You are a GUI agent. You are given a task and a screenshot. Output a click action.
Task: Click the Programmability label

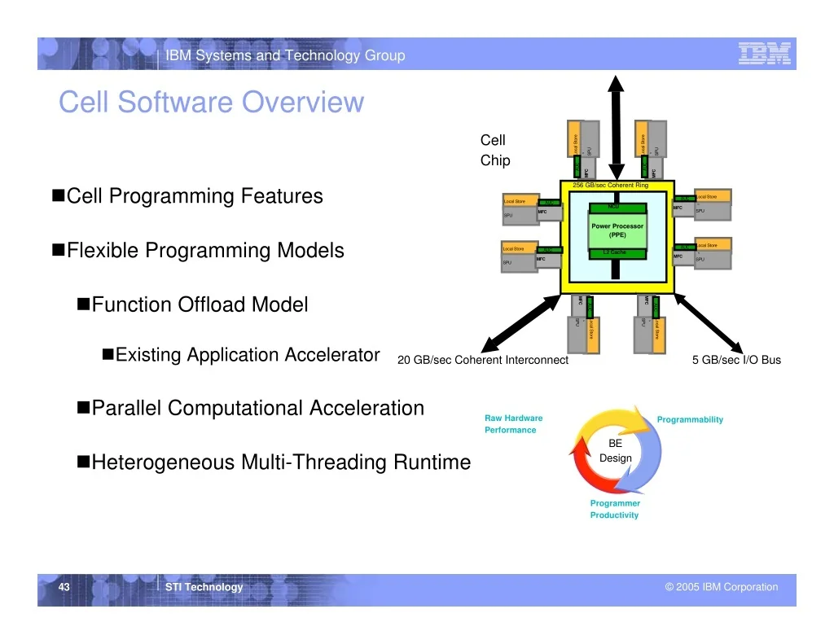[x=690, y=419]
